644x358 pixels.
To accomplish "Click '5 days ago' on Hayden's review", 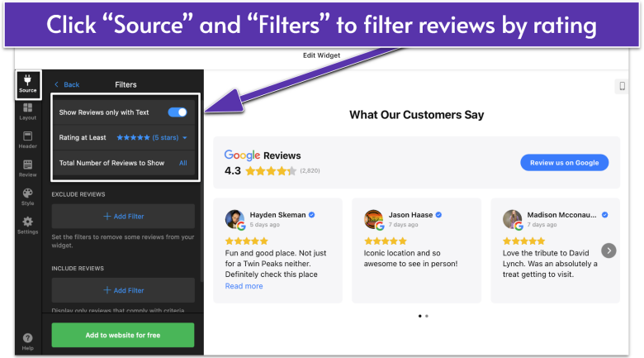I will pyautogui.click(x=264, y=225).
